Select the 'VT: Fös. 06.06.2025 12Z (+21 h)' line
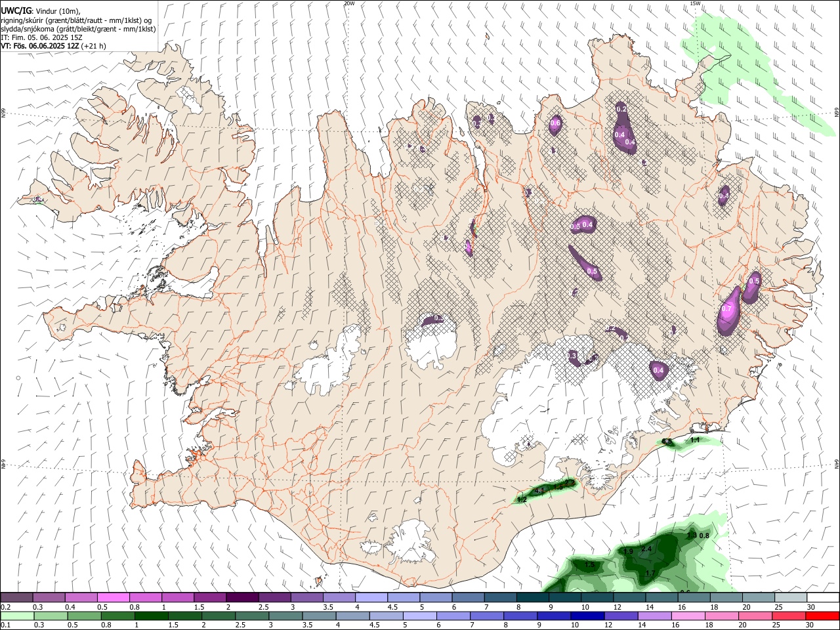This screenshot has height=630, width=840. [x=53, y=46]
